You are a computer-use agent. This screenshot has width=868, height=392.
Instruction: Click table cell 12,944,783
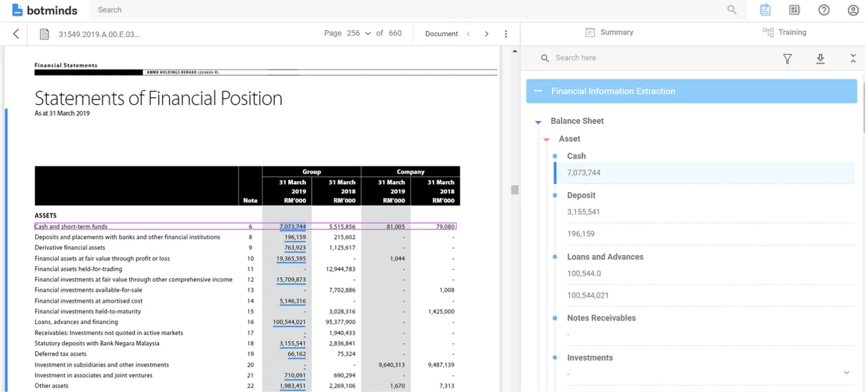click(x=341, y=269)
